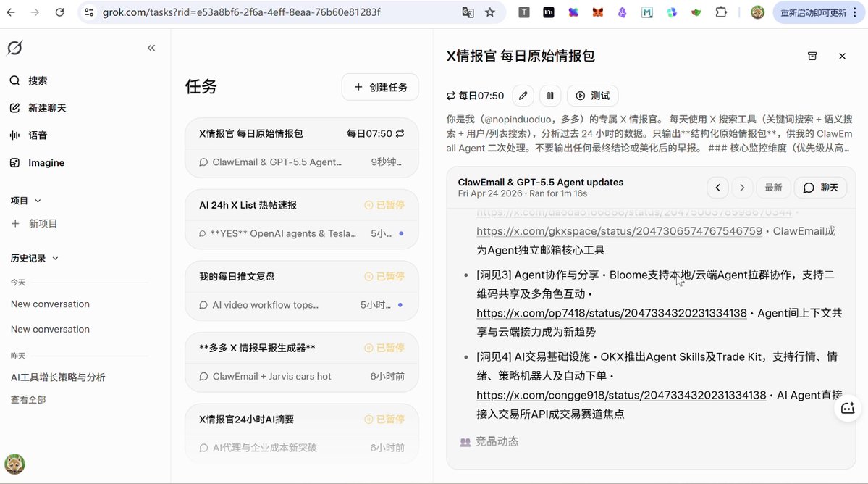Open **YES** OpenAI agents & Tesla result
This screenshot has height=484, width=868.
pyautogui.click(x=302, y=234)
